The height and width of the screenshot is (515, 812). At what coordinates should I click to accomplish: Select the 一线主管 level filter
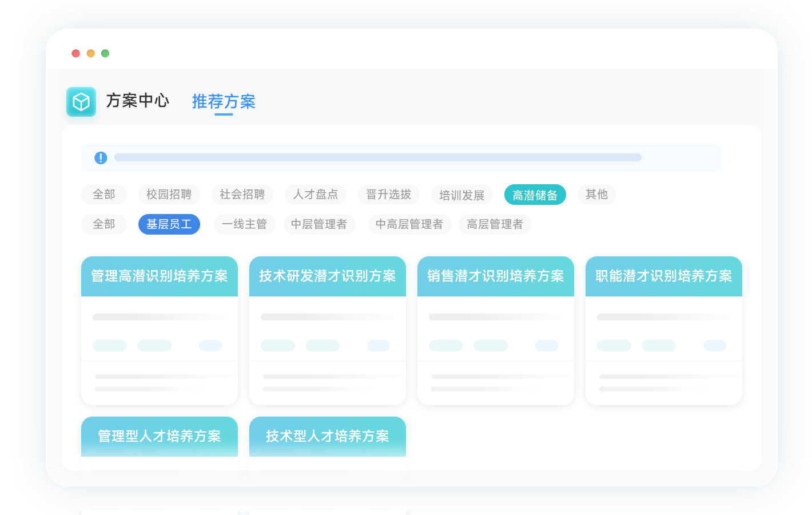coord(244,224)
